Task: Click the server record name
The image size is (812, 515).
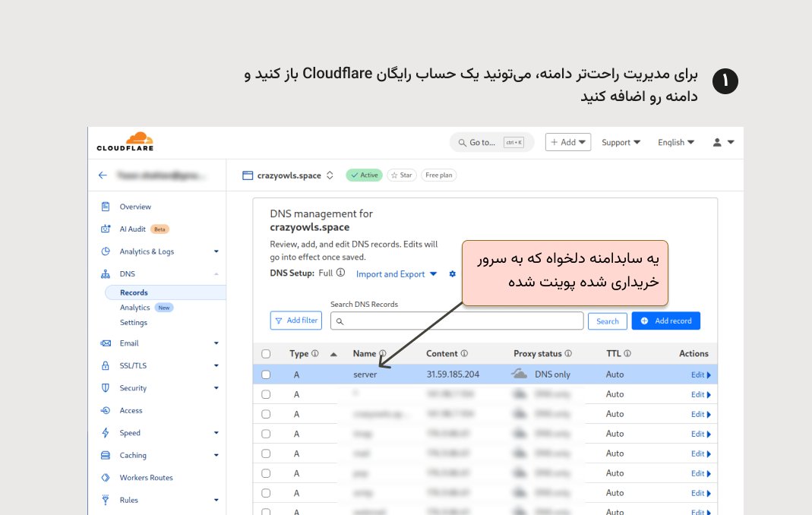Action: (365, 374)
